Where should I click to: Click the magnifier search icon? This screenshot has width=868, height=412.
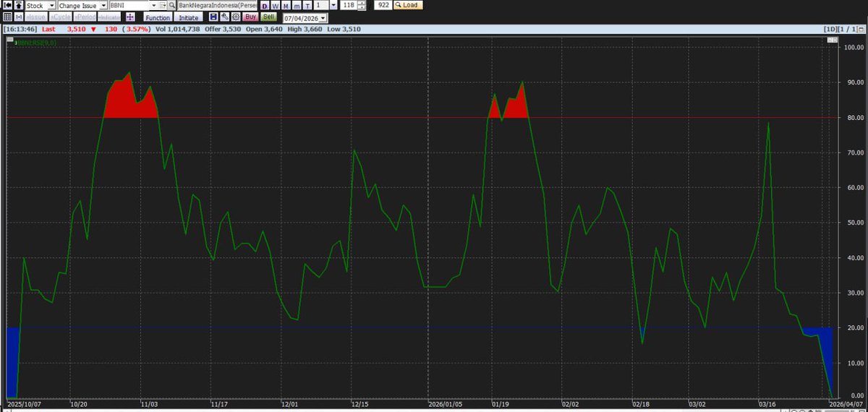pos(172,5)
